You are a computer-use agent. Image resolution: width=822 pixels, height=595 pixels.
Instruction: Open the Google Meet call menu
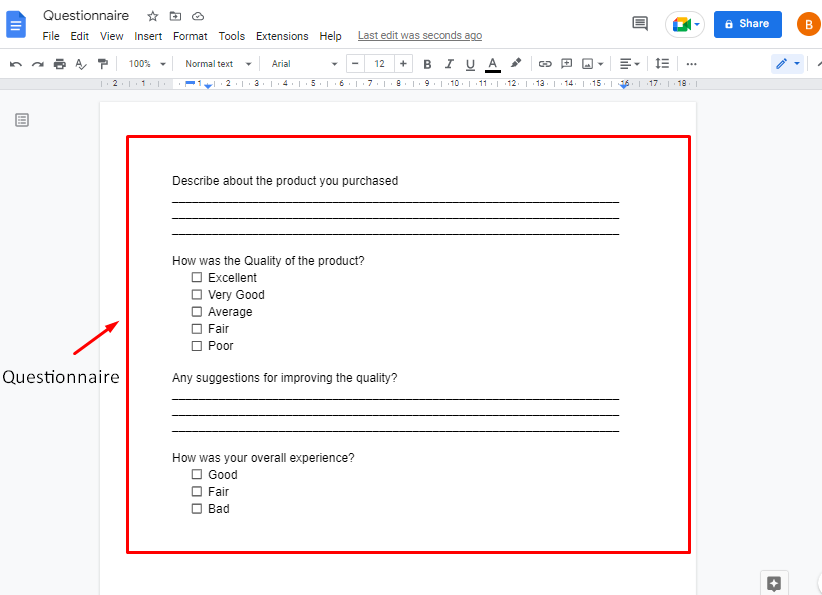pos(685,24)
